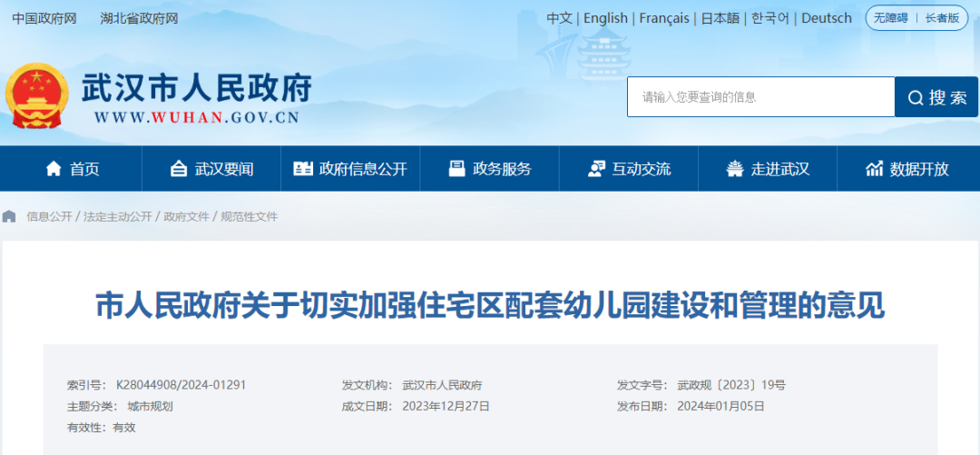The image size is (980, 455).
Task: Click the 政府信息公开 book icon
Action: click(x=303, y=168)
